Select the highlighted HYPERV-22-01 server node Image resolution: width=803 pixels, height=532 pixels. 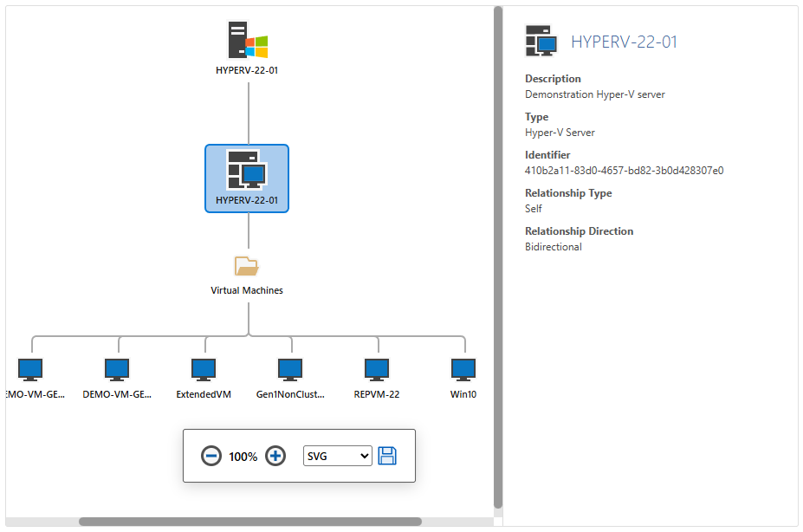247,178
